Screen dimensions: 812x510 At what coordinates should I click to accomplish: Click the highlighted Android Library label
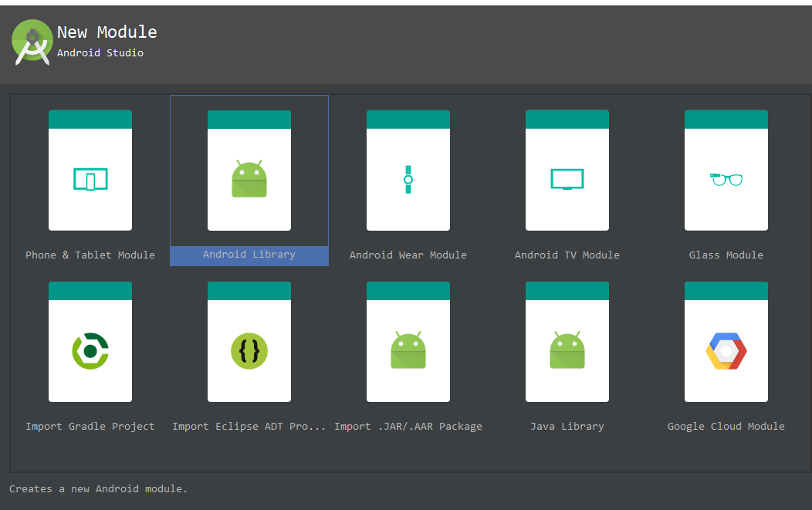(x=249, y=255)
